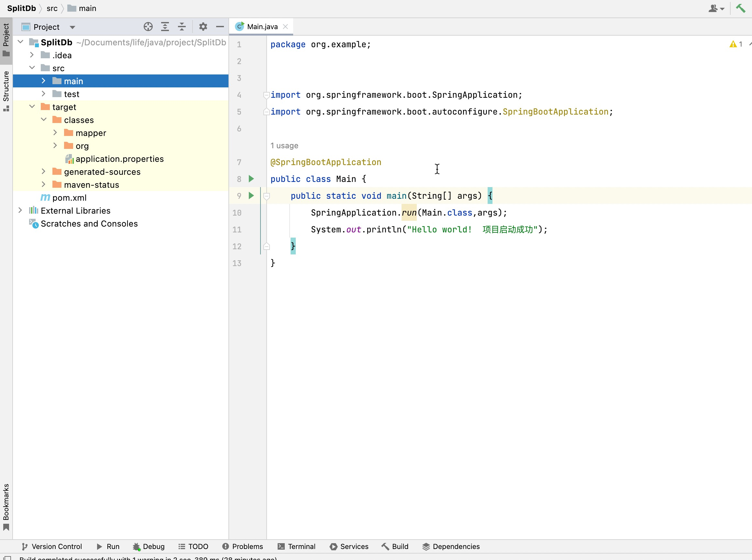Fold the main method at line 9
This screenshot has height=560, width=752.
point(267,196)
